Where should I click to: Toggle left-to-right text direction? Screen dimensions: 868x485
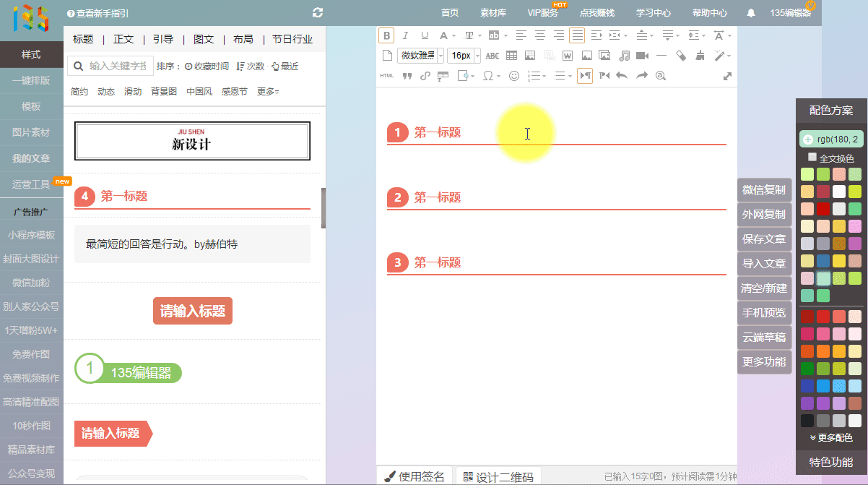(x=585, y=76)
